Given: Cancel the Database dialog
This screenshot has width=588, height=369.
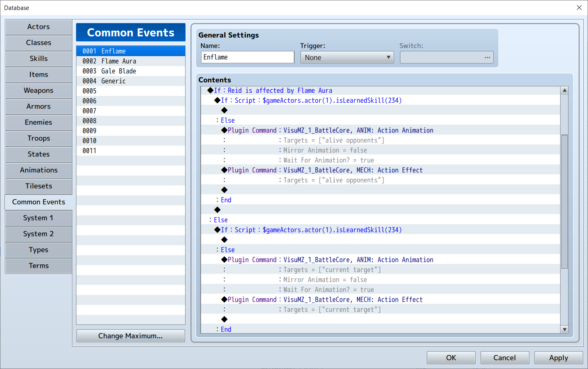Looking at the screenshot, I should (505, 358).
